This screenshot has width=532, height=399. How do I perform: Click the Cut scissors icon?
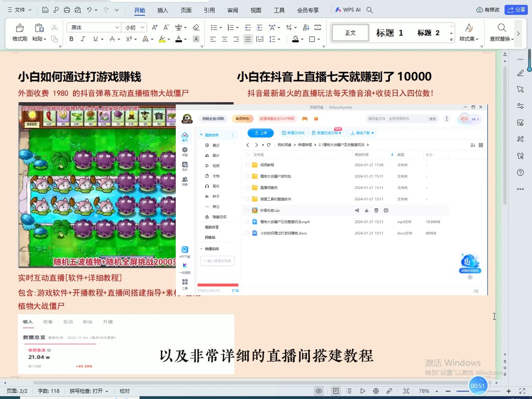[x=54, y=27]
